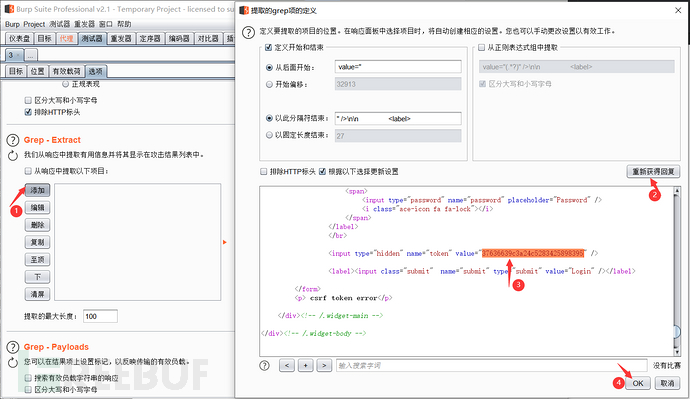Screen dimensions: 690x399
Task: Select the 以固定长度结束 radio option
Action: (269, 135)
